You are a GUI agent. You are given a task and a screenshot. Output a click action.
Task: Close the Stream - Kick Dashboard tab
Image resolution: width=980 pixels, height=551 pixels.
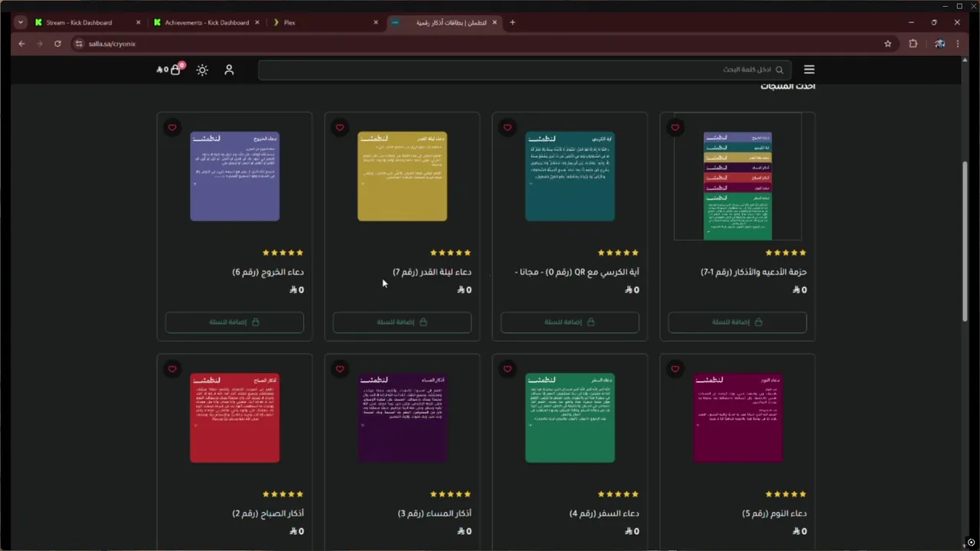coord(139,22)
